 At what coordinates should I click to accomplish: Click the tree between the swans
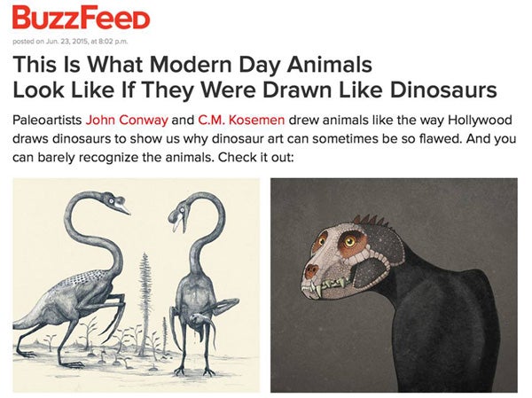click(x=145, y=302)
